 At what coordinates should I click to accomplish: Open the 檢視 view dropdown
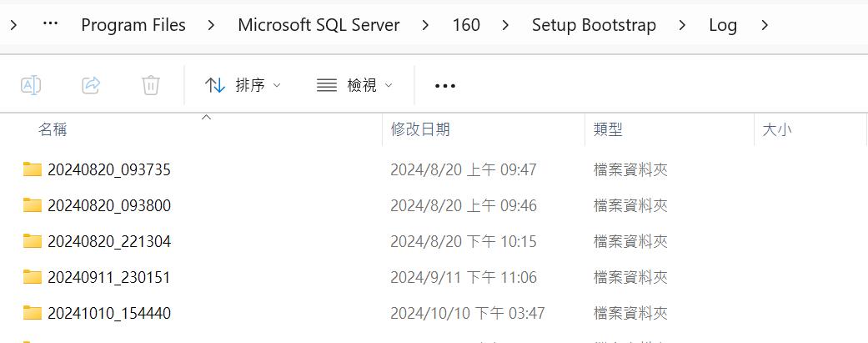[x=354, y=84]
